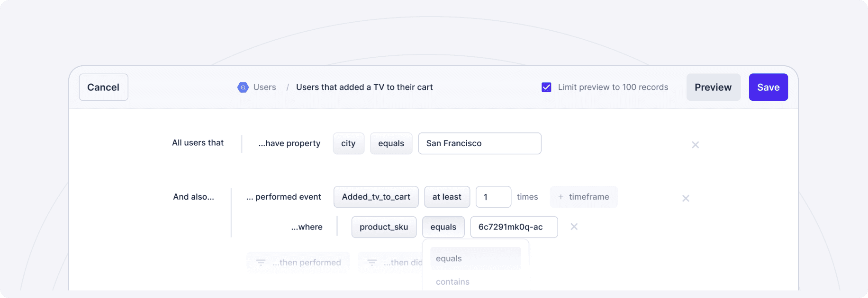Click the San Francisco value field

479,143
